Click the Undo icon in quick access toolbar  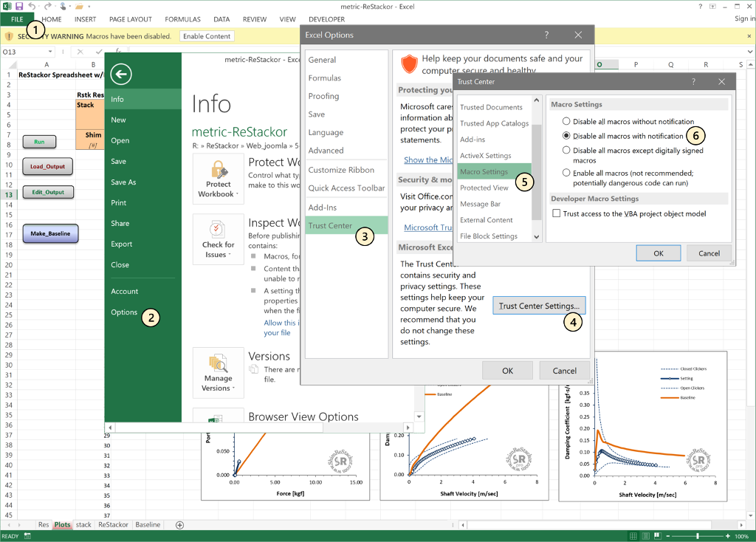(32, 6)
